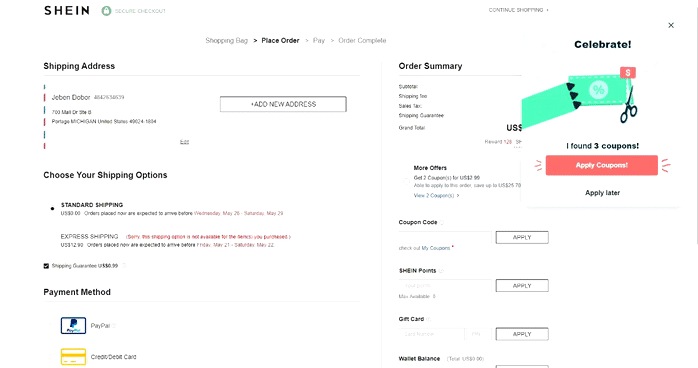Toggle the Shipping Guarantee checkbox

pos(46,266)
